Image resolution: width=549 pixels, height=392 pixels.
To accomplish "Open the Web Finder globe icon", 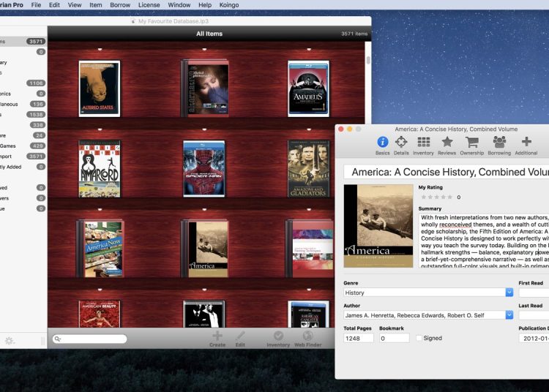I will (x=308, y=336).
